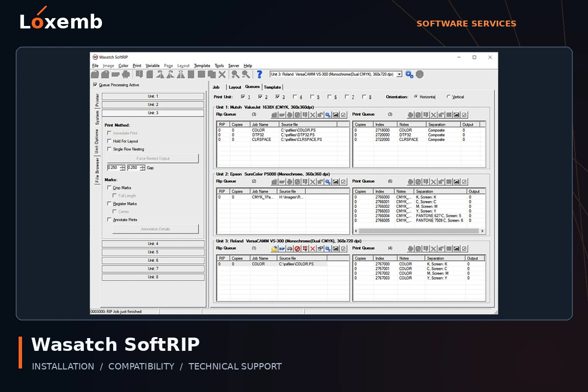Open the printer unit selection dropdown

point(399,74)
